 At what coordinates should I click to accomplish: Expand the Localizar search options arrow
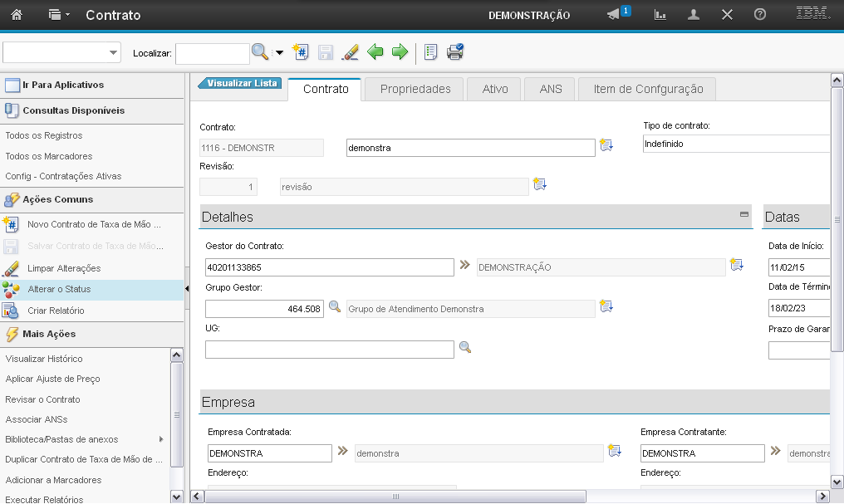(279, 53)
